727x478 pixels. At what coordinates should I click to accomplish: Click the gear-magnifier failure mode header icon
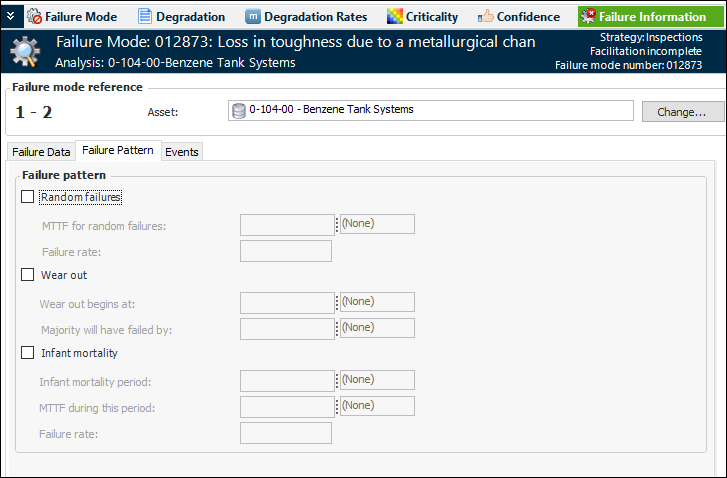click(x=25, y=51)
